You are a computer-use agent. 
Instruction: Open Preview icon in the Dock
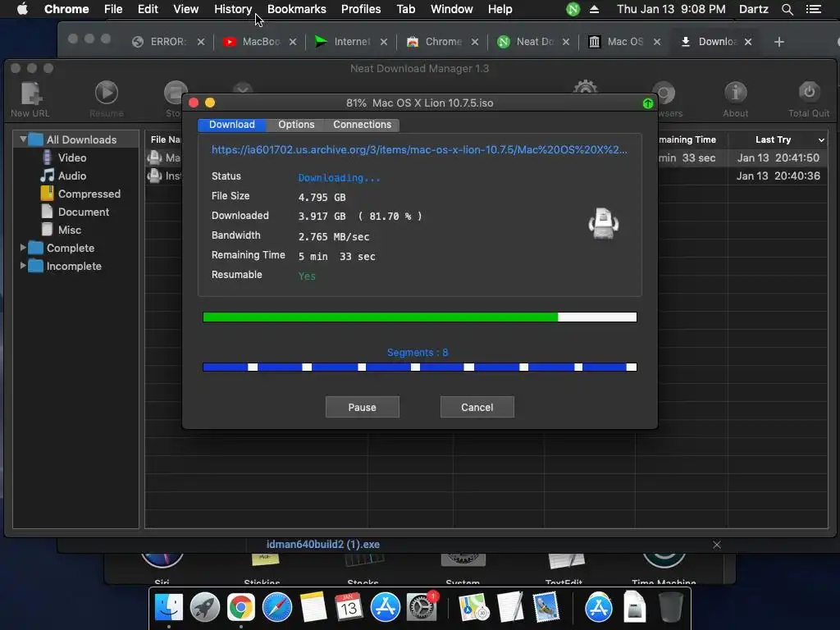546,607
